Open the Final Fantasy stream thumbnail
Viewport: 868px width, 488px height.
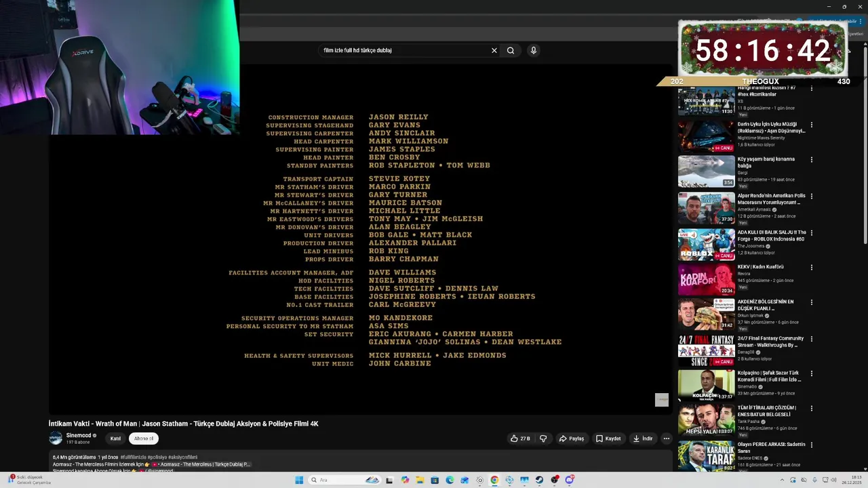pyautogui.click(x=706, y=350)
